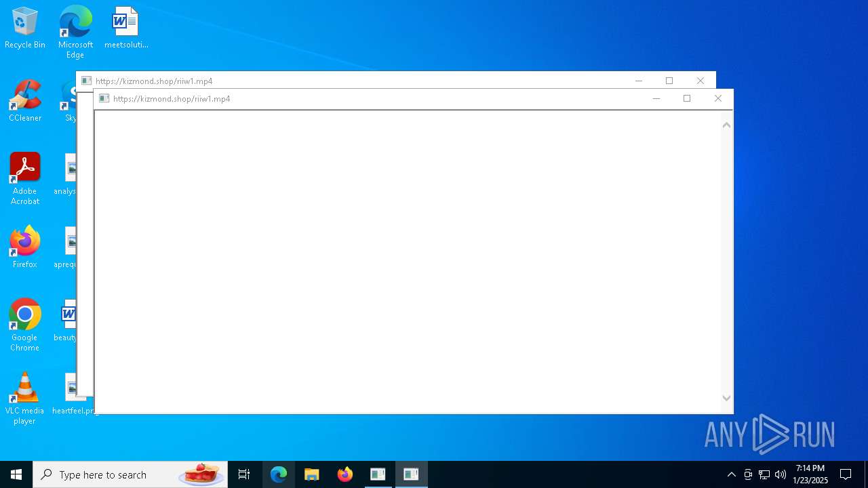The height and width of the screenshot is (488, 868).
Task: Click the Windows Start button
Action: click(x=16, y=474)
